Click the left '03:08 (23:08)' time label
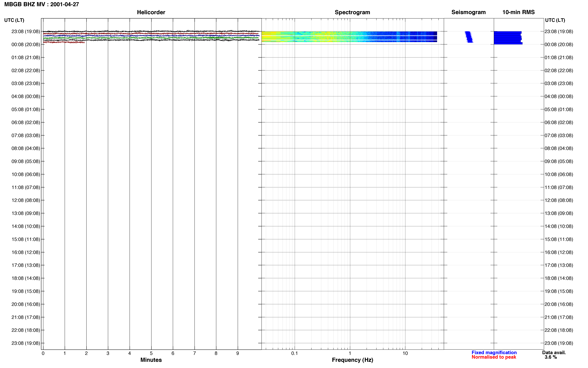Image resolution: width=588 pixels, height=368 pixels. click(26, 83)
